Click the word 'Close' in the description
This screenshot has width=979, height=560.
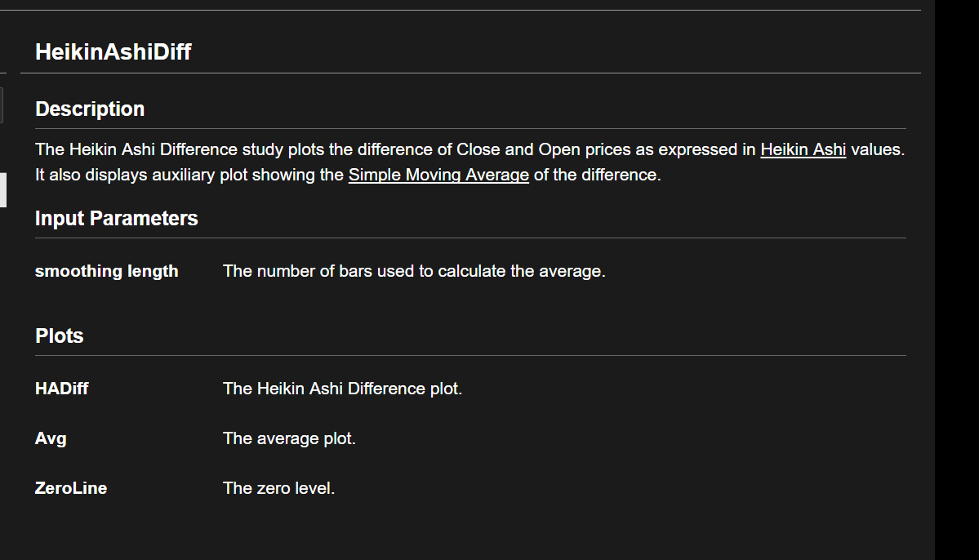click(478, 150)
